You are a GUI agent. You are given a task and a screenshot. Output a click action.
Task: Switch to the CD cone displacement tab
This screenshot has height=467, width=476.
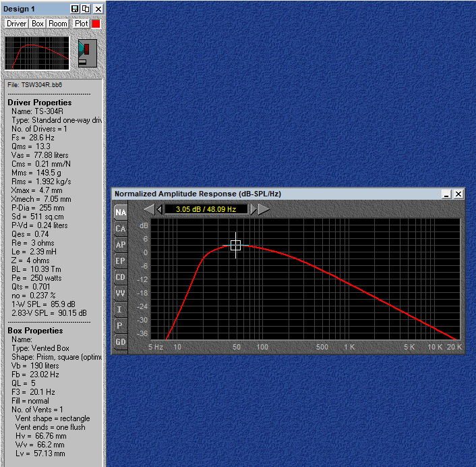click(x=121, y=277)
